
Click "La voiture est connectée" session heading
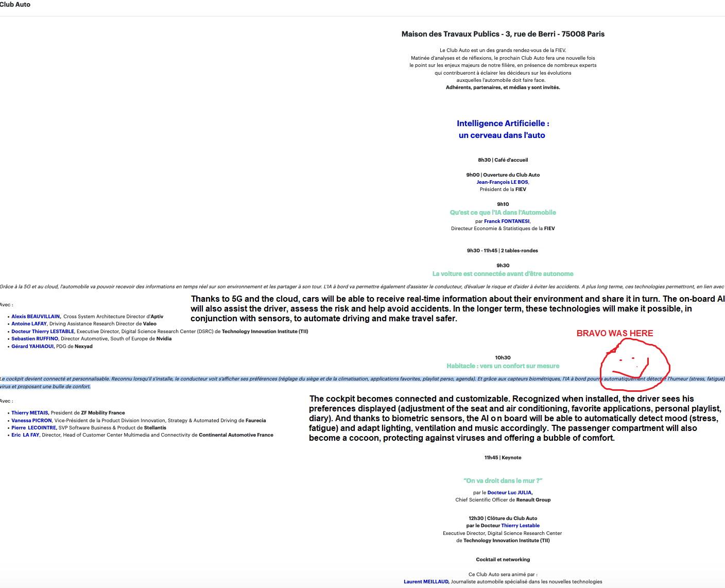click(503, 274)
